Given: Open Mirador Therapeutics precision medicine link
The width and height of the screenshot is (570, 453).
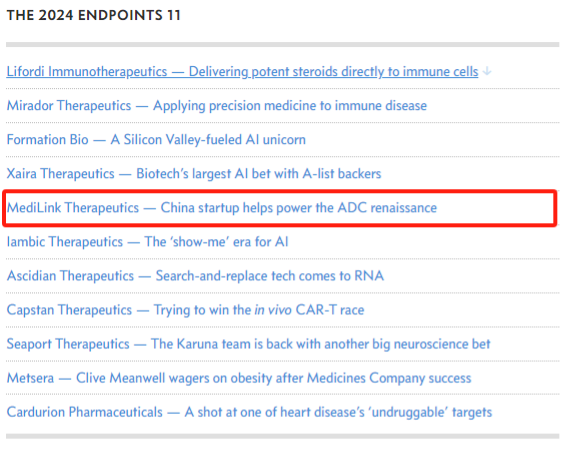Looking at the screenshot, I should coord(217,106).
